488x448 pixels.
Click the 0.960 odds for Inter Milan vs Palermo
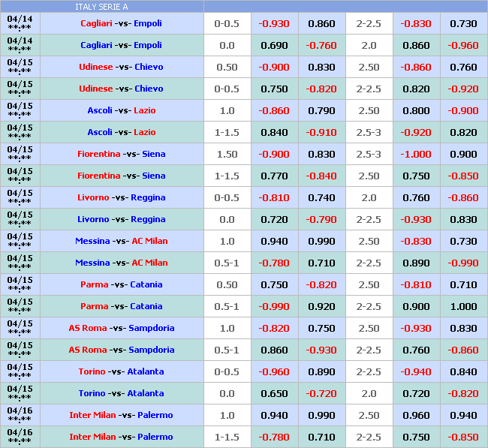coord(416,415)
